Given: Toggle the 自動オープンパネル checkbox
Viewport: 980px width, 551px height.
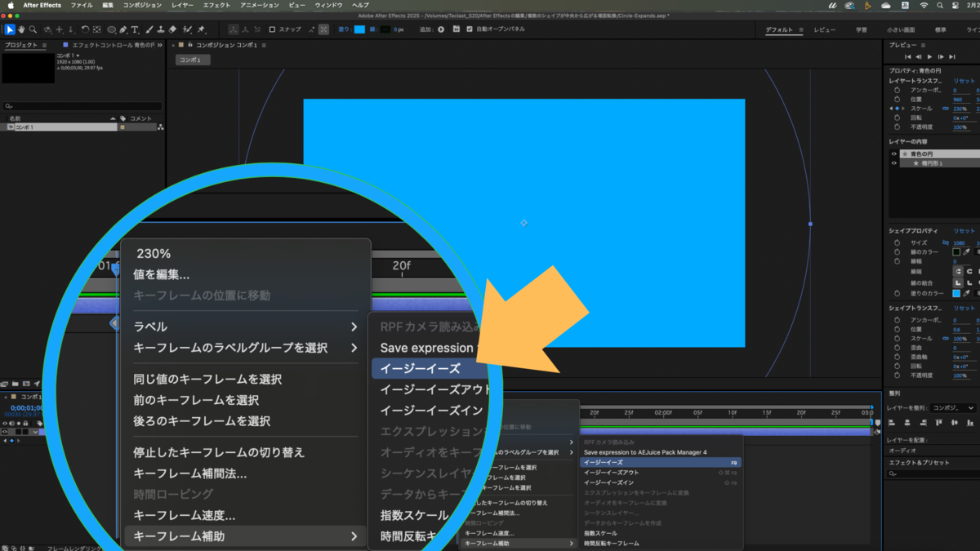Looking at the screenshot, I should point(469,29).
